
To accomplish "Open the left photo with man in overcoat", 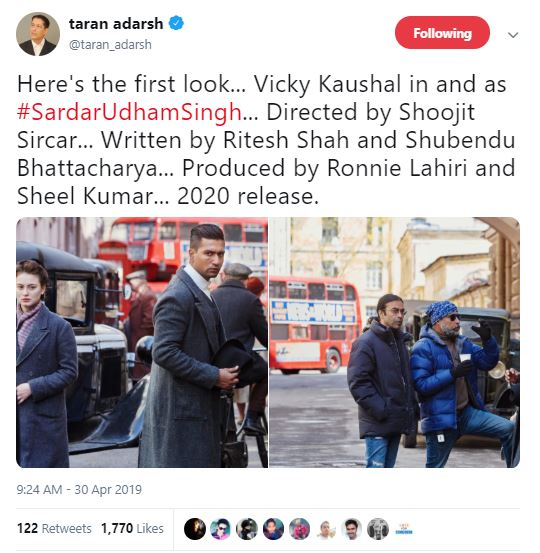I will click(142, 342).
